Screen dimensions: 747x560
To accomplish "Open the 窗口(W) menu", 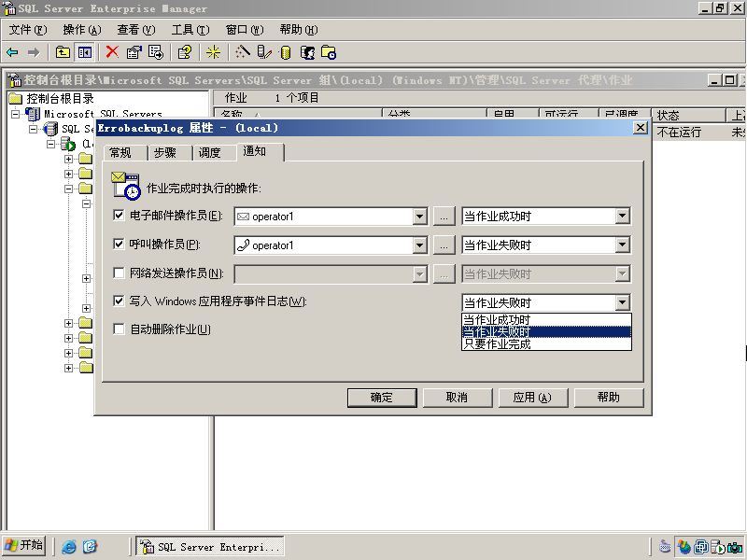I will coord(245,30).
